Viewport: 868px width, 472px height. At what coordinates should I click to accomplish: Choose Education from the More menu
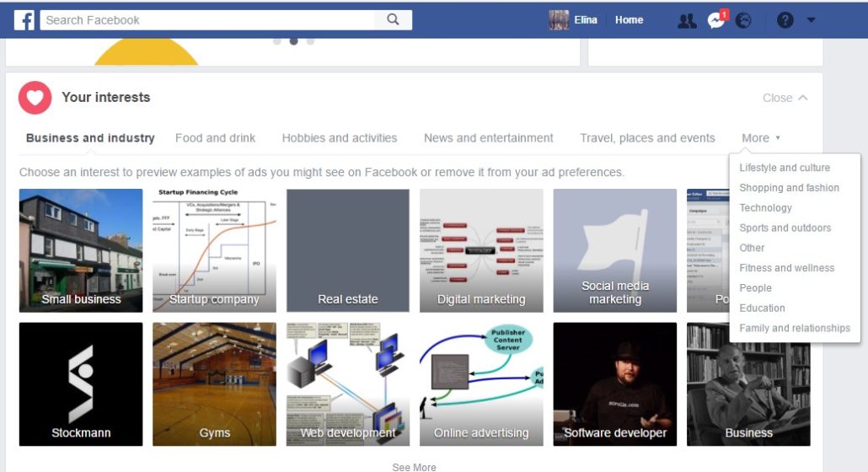tap(762, 308)
